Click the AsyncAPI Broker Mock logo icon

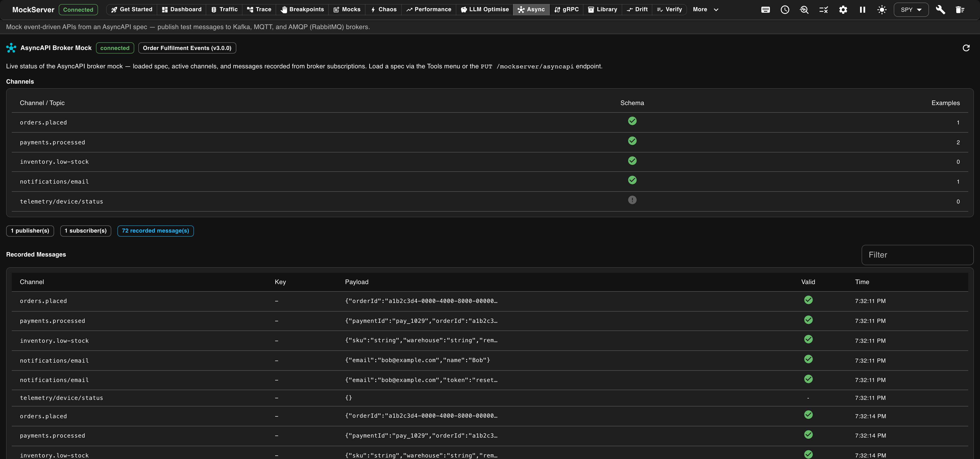coord(11,48)
